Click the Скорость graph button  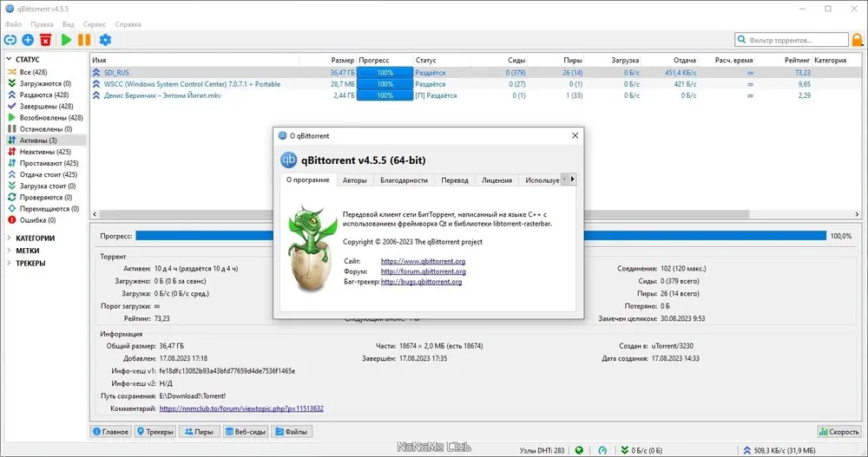[x=839, y=432]
